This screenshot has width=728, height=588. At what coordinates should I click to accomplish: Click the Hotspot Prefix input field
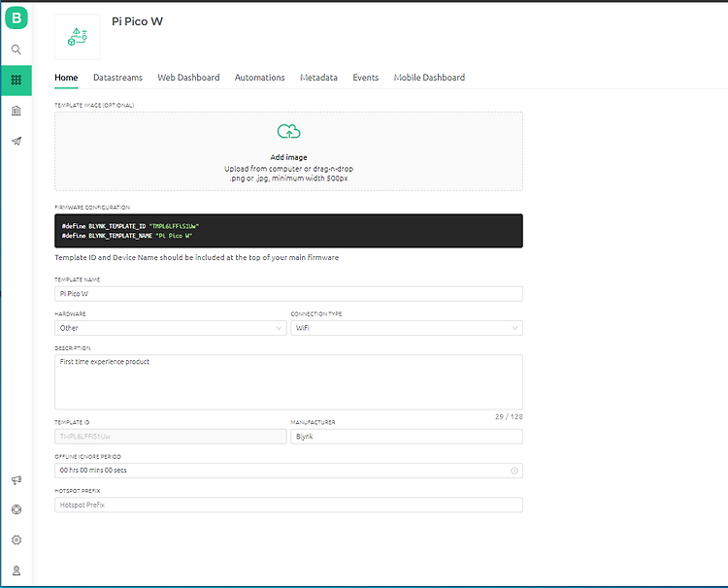tap(289, 505)
